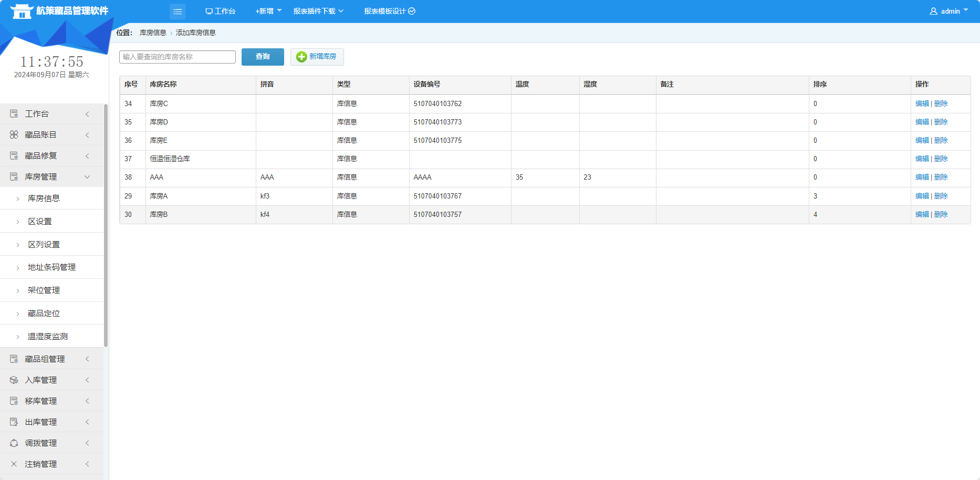Expand the 藏品组管理 sidebar section
This screenshot has height=480, width=980.
(x=51, y=359)
